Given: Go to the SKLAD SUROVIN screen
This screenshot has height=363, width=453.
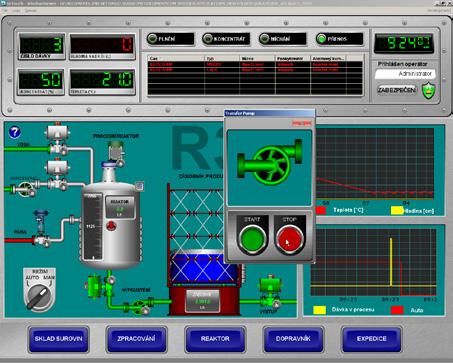Looking at the screenshot, I should (x=58, y=339).
